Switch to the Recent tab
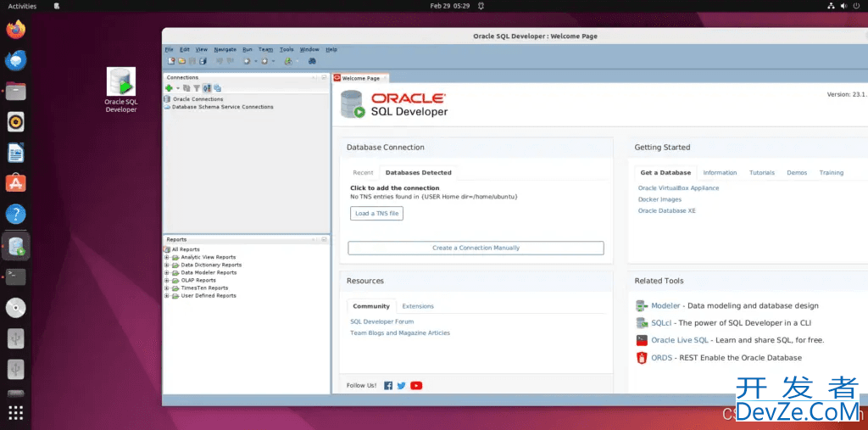Image resolution: width=868 pixels, height=430 pixels. coord(363,173)
